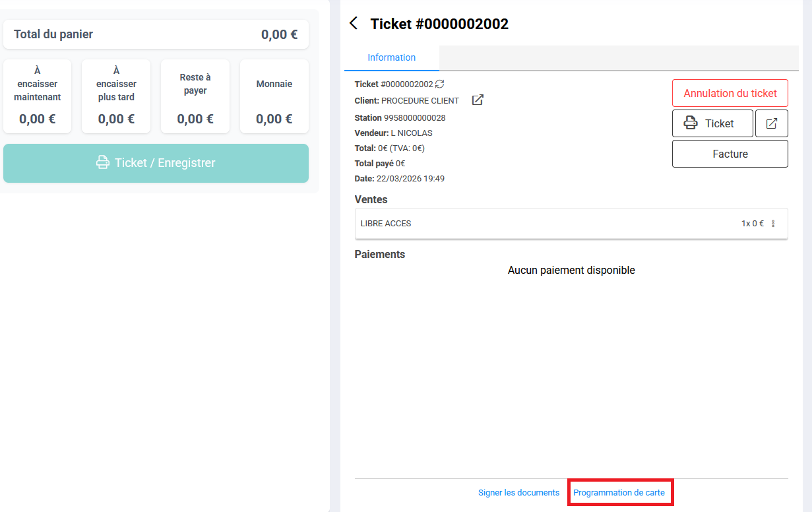Go back using the arrow beside Ticket title
The width and height of the screenshot is (812, 512).
point(354,24)
